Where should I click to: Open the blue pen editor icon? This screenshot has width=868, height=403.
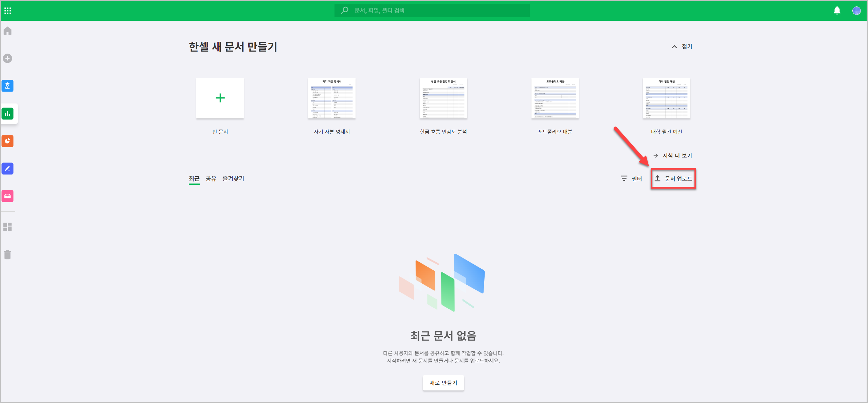(7, 169)
